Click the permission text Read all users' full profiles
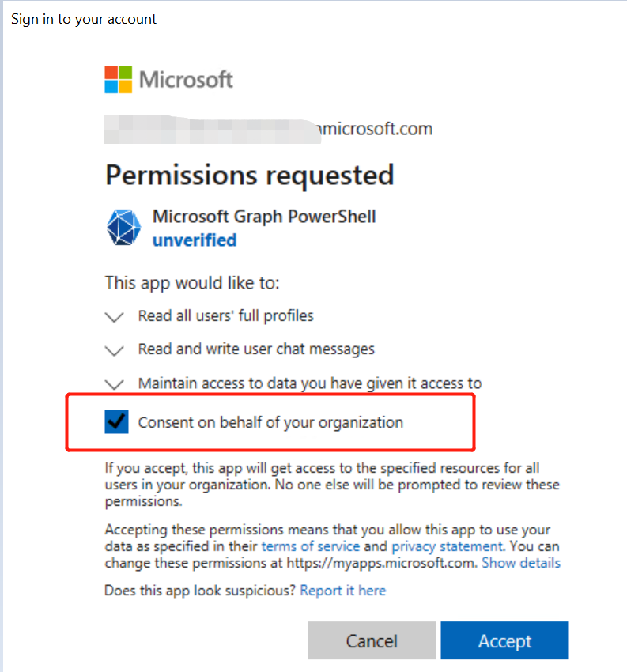Image resolution: width=627 pixels, height=672 pixels. [x=225, y=315]
